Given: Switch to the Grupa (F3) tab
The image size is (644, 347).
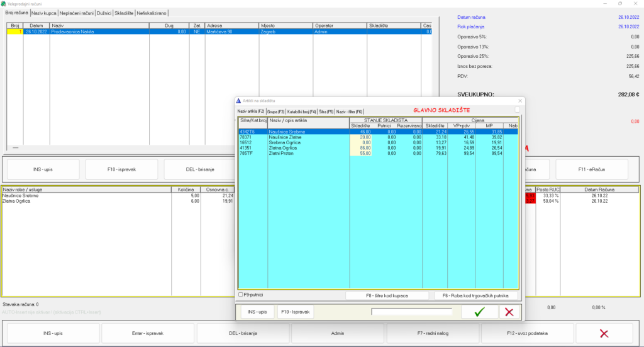Looking at the screenshot, I should 275,111.
